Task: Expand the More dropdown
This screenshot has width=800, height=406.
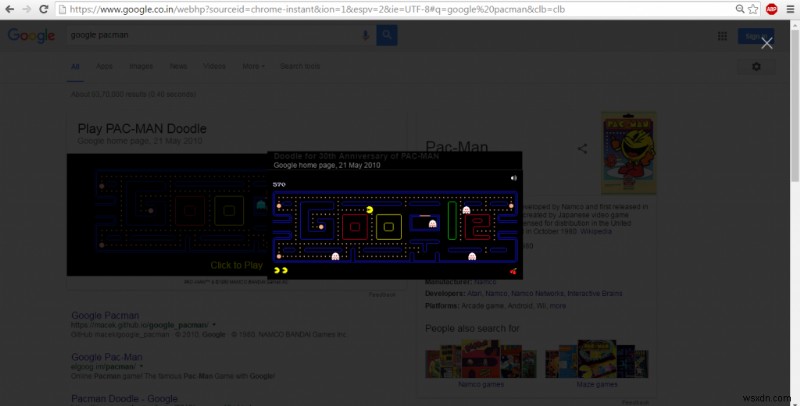Action: tap(254, 66)
